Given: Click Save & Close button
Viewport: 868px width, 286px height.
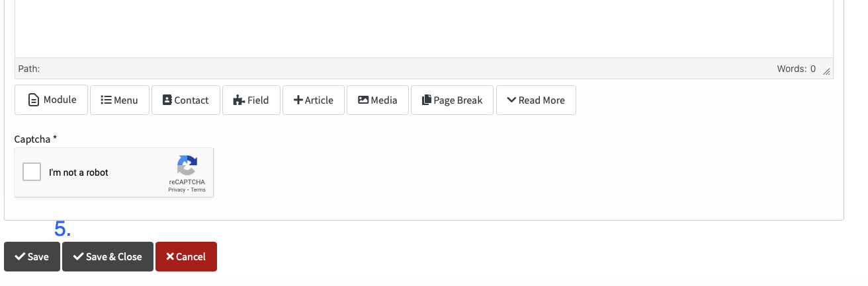Looking at the screenshot, I should tap(108, 256).
